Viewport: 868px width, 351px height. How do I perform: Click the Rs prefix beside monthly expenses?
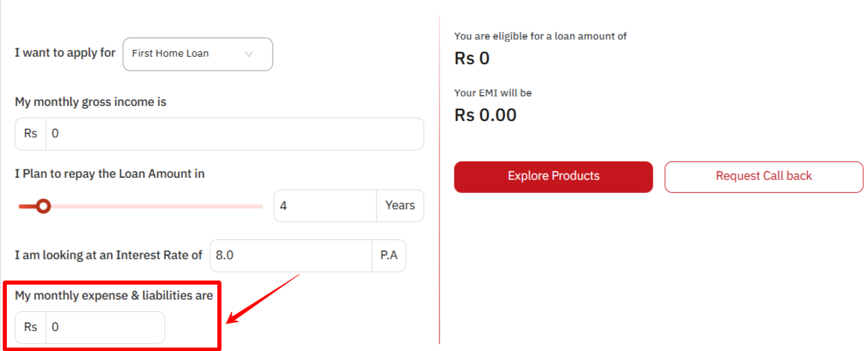(x=31, y=328)
